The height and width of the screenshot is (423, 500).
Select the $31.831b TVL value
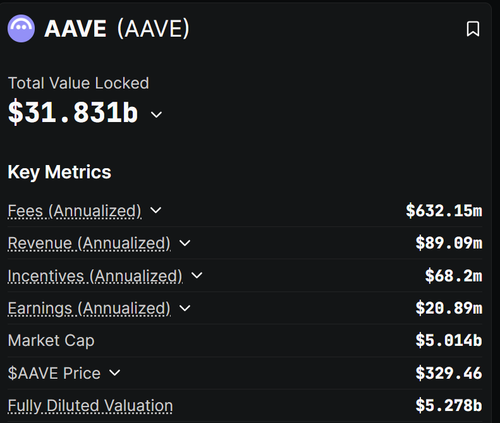(x=73, y=112)
